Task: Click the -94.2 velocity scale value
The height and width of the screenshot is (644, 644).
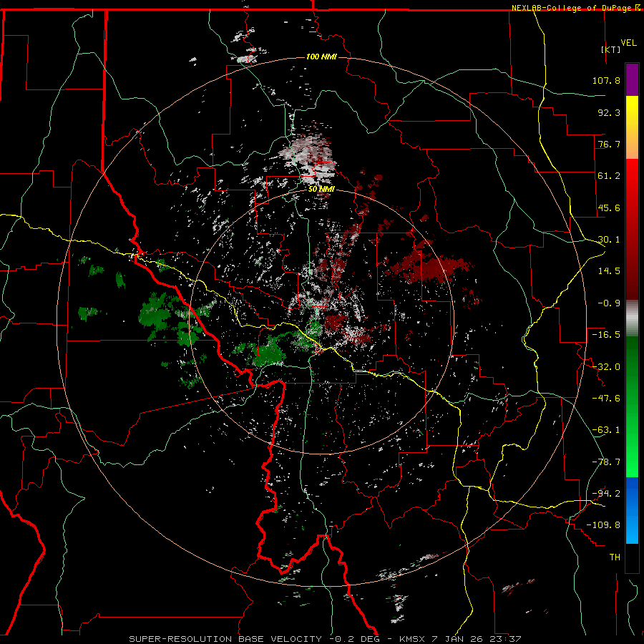Action: tap(606, 494)
